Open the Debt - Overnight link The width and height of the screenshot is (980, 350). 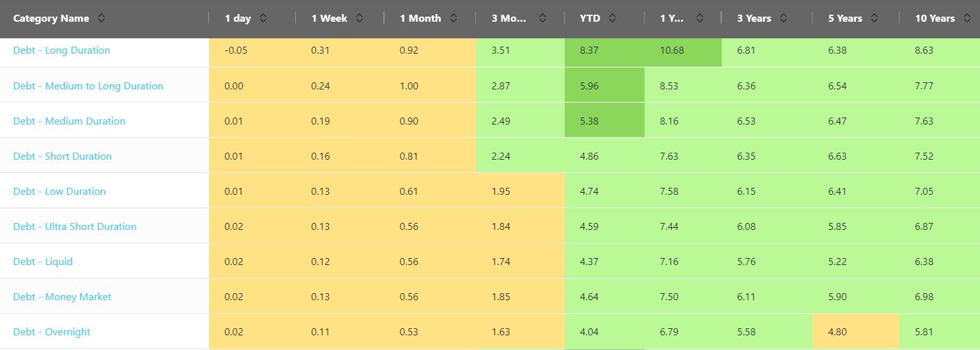click(x=52, y=332)
